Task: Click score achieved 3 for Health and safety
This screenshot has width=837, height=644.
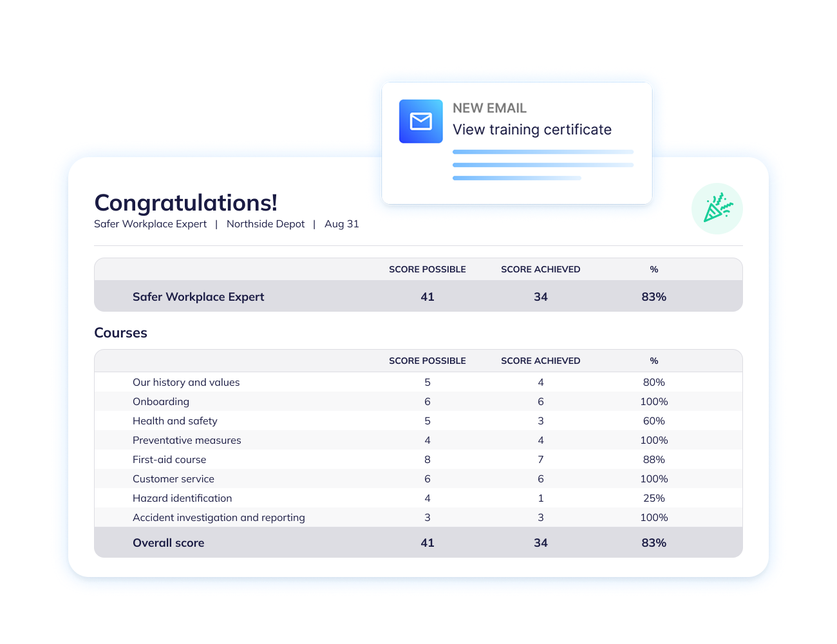Action: pyautogui.click(x=541, y=421)
